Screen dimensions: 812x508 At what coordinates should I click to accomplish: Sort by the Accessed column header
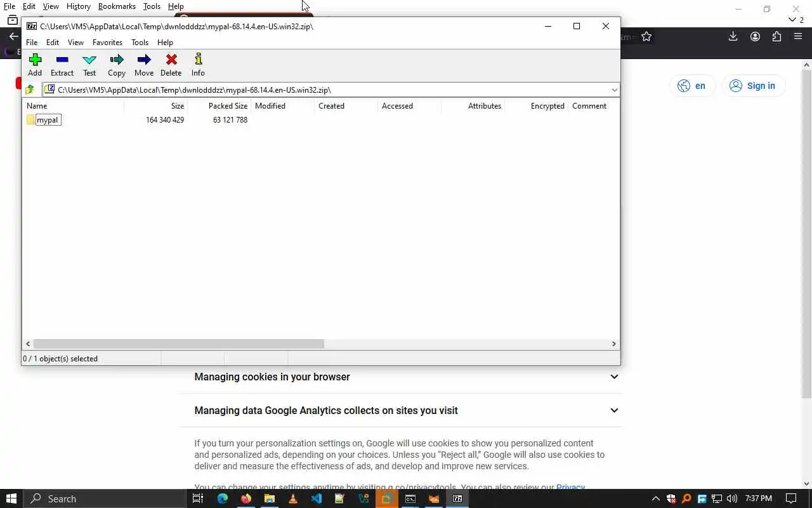pos(409,106)
